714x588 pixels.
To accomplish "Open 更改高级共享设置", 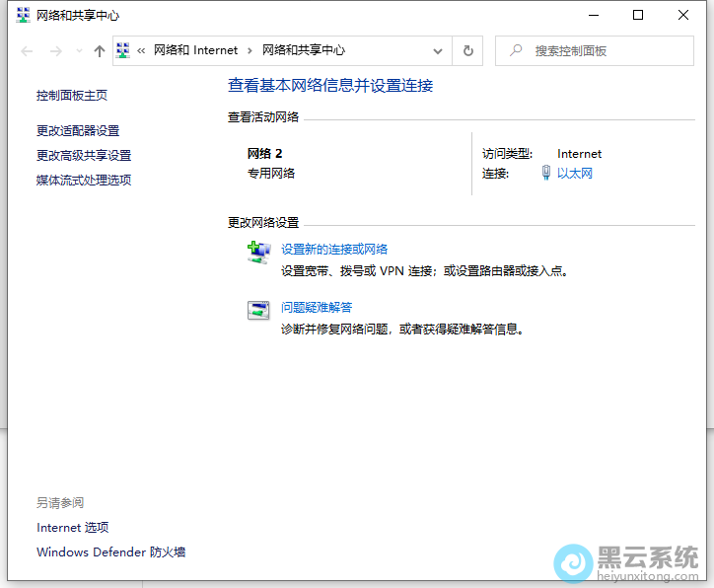I will tap(84, 155).
